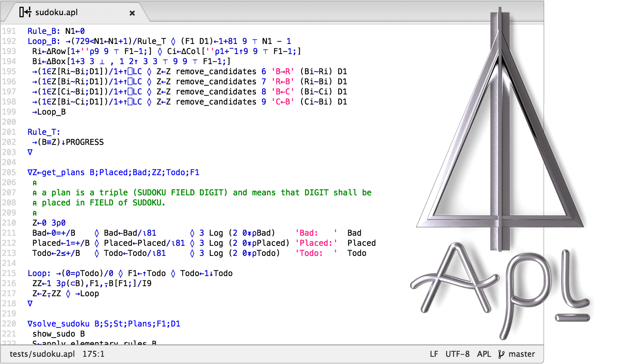The width and height of the screenshot is (632, 364).
Task: Open go-to-line via cursor position 175:1
Action: tap(93, 354)
